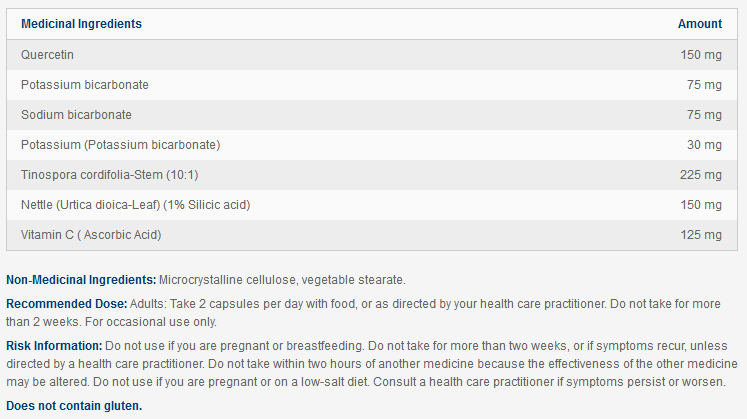Click the 125 mg amount value

click(700, 235)
